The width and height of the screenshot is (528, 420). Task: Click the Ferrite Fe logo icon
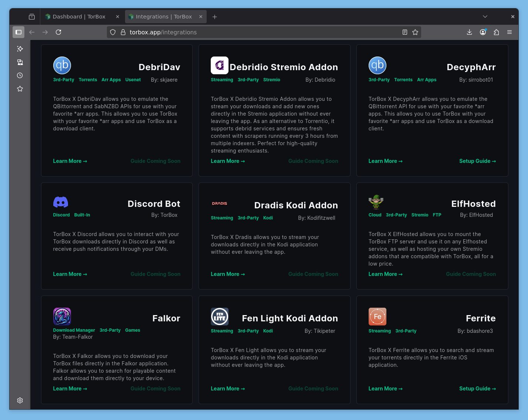click(378, 317)
